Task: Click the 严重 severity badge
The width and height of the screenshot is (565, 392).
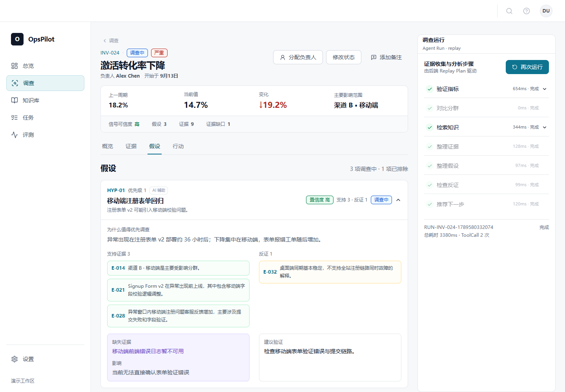Action: tap(159, 53)
